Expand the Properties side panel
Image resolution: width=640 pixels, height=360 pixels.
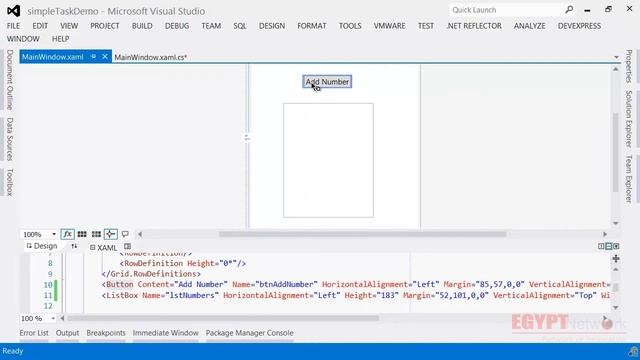(x=629, y=66)
